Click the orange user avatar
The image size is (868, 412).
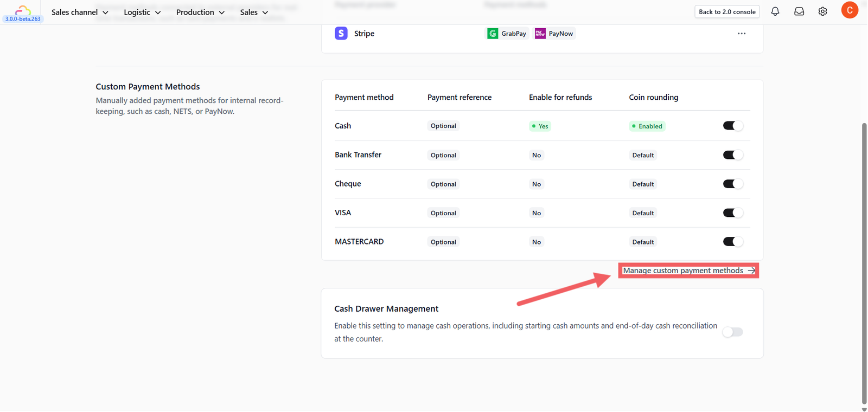[850, 10]
